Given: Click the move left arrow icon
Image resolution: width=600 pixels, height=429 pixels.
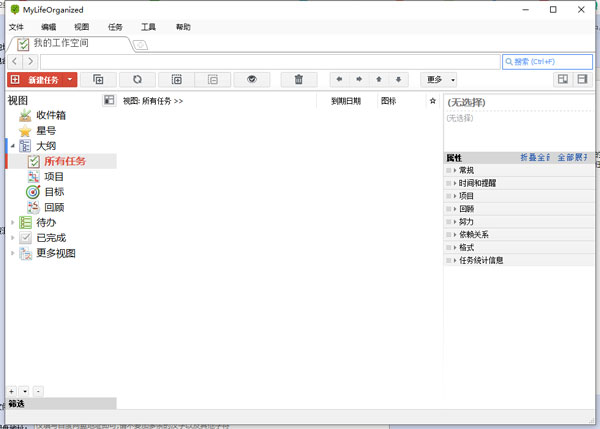Looking at the screenshot, I should point(339,80).
